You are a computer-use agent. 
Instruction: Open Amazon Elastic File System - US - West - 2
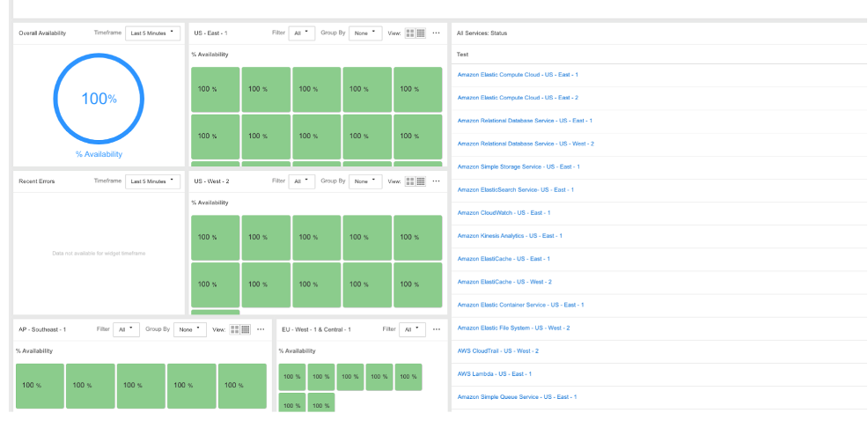click(x=513, y=328)
